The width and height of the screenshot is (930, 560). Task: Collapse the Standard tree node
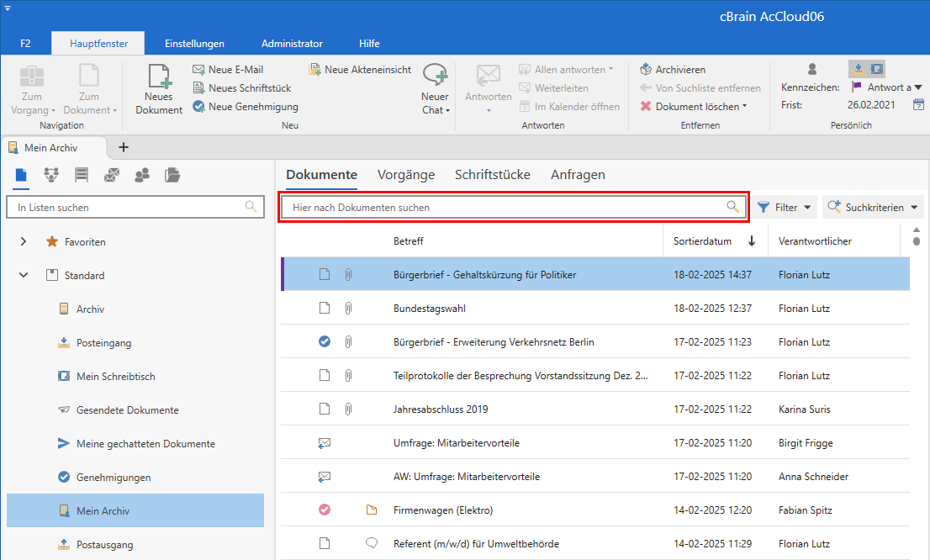pyautogui.click(x=24, y=276)
